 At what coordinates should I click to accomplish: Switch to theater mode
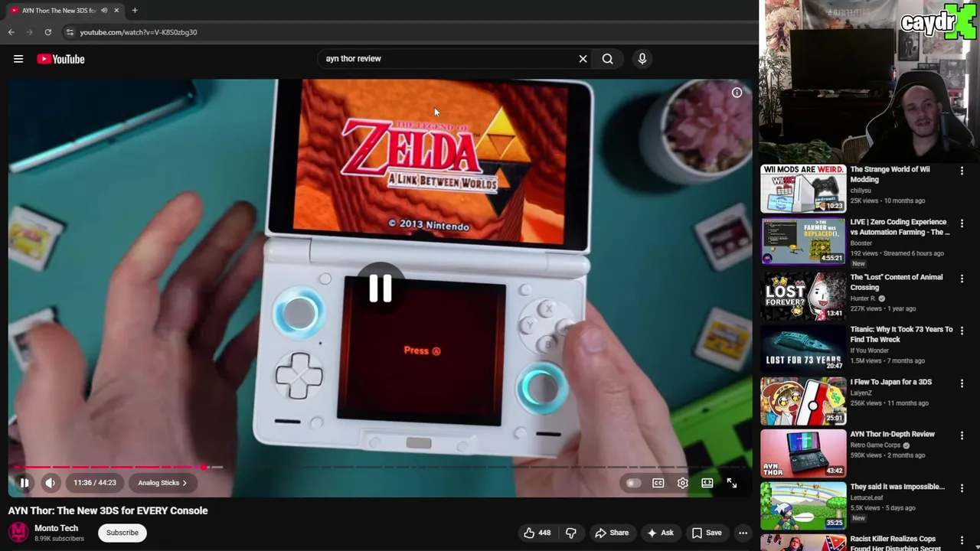tap(707, 483)
